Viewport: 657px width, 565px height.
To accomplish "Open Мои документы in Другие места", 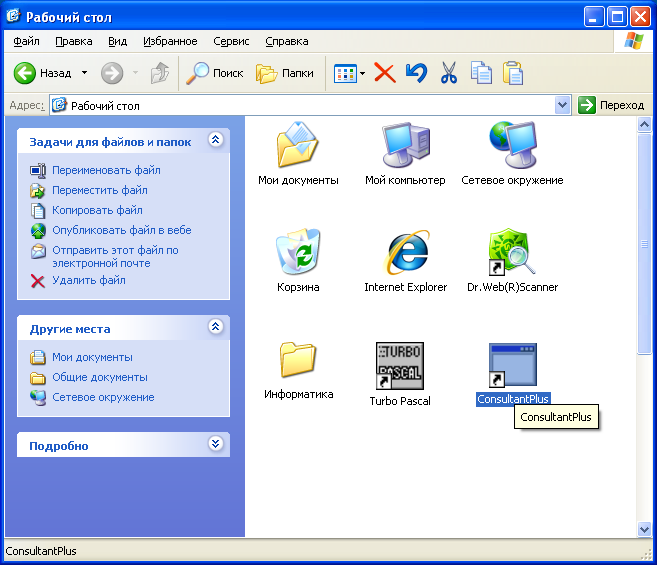I will click(x=92, y=357).
